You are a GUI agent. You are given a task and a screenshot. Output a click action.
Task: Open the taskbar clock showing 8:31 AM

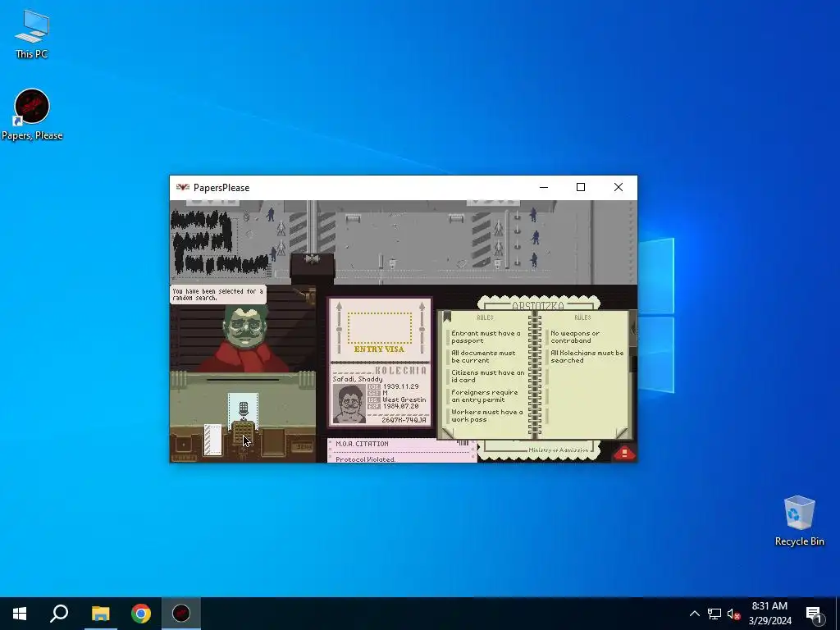tap(769, 614)
